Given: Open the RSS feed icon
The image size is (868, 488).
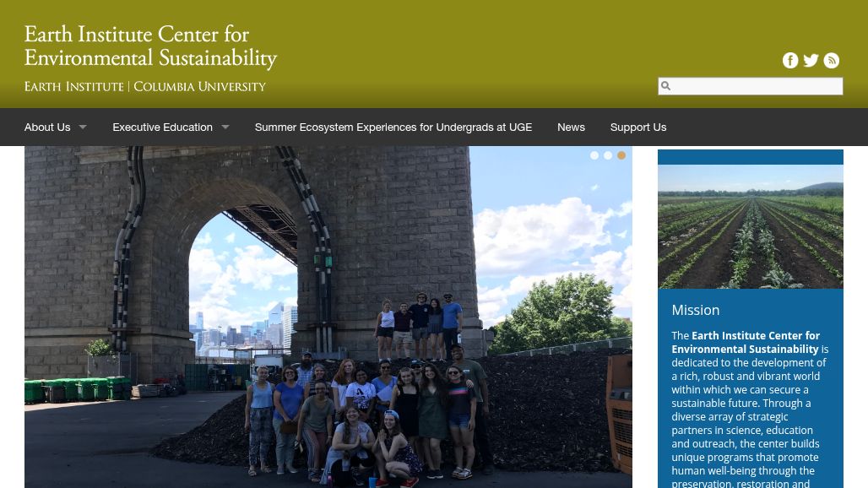Looking at the screenshot, I should point(832,61).
